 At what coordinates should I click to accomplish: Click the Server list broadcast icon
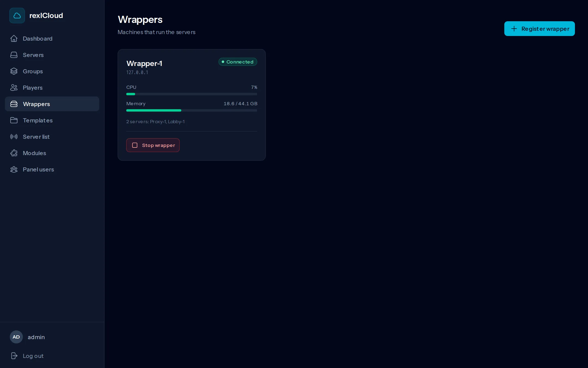(14, 137)
